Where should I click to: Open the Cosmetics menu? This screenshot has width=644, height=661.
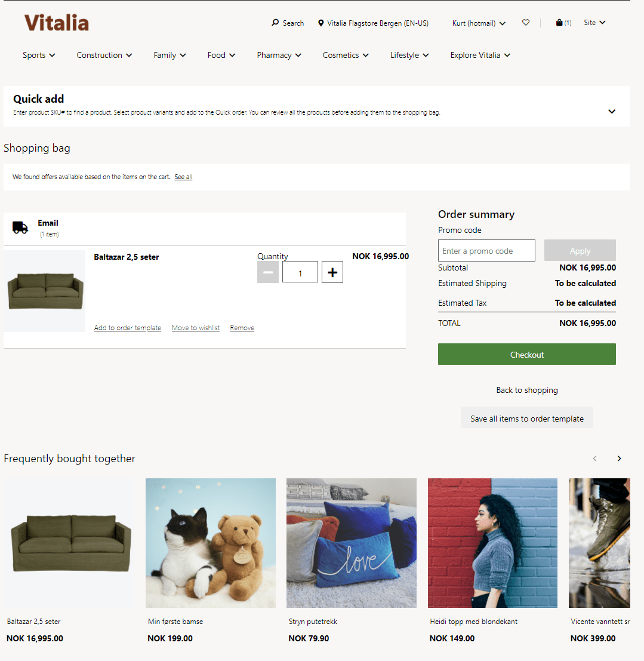pyautogui.click(x=346, y=55)
